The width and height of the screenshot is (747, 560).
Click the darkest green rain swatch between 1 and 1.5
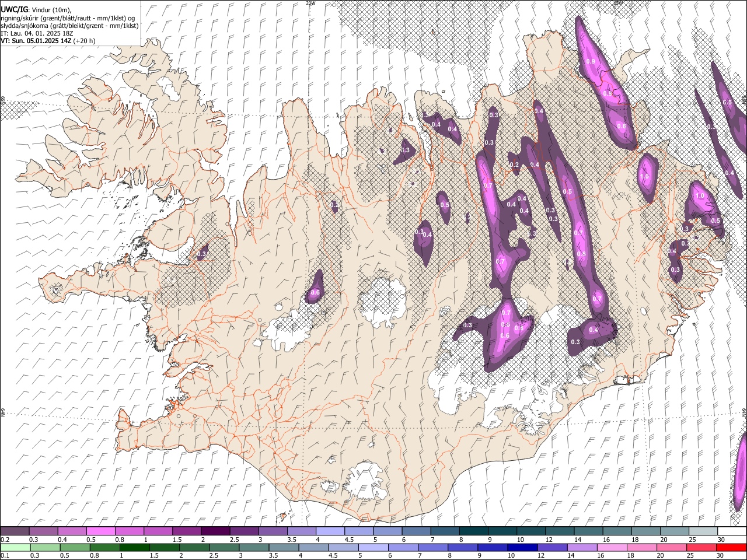coord(134,548)
